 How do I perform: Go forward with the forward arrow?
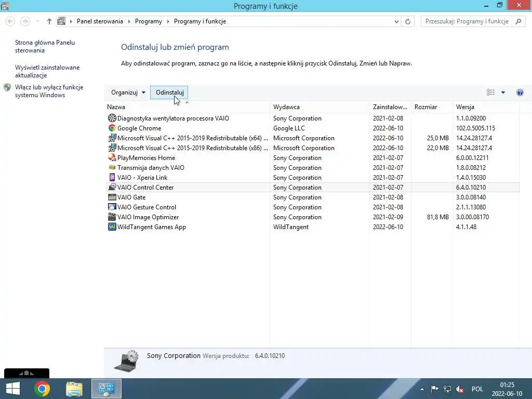point(25,21)
